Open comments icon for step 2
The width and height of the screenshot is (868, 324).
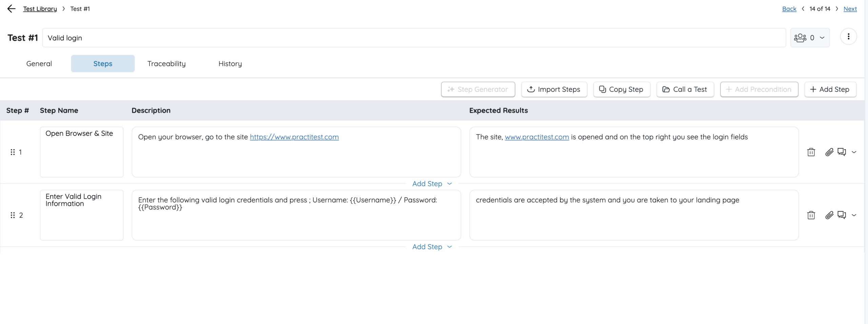(x=842, y=215)
